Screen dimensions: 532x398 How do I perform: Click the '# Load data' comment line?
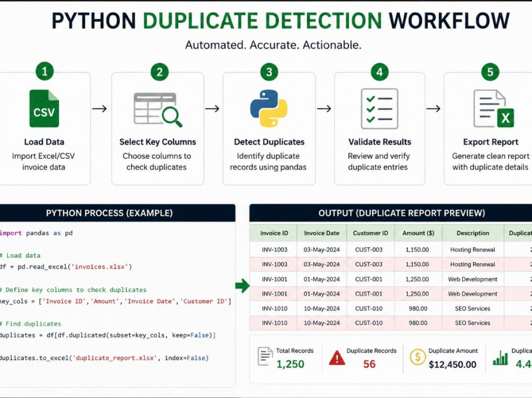coord(20,255)
